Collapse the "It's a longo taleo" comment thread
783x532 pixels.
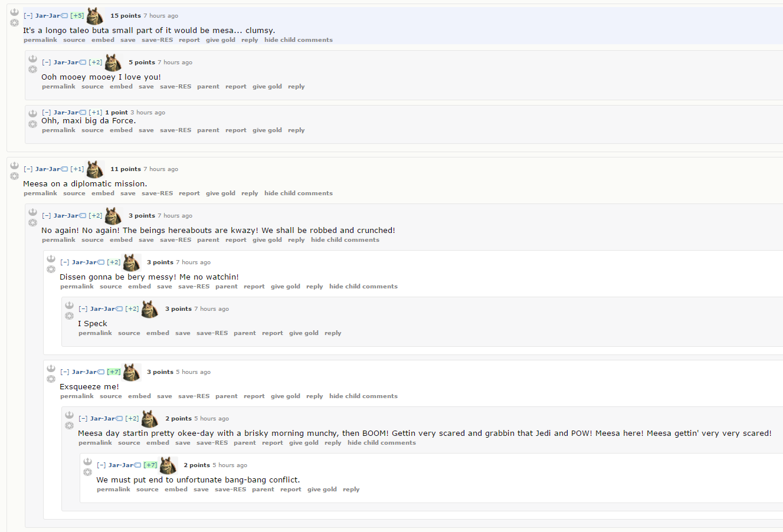click(28, 16)
